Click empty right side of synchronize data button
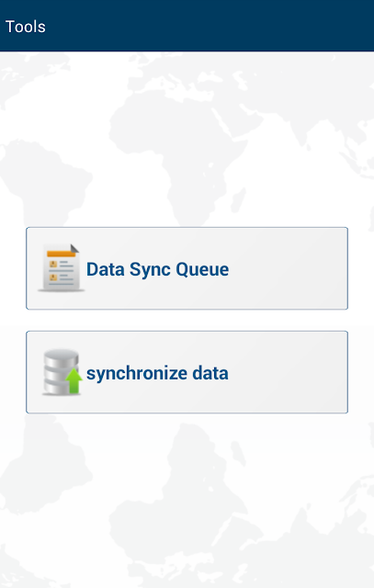The height and width of the screenshot is (588, 374). (289, 372)
